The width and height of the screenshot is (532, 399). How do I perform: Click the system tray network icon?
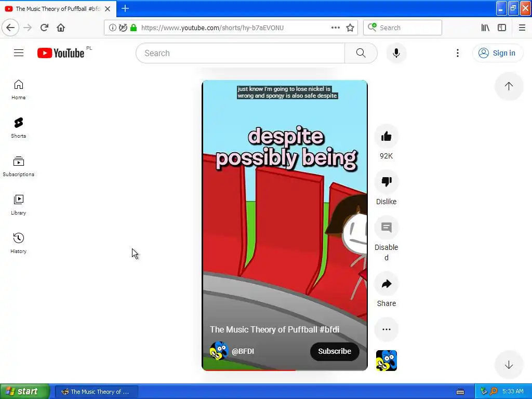[484, 392]
